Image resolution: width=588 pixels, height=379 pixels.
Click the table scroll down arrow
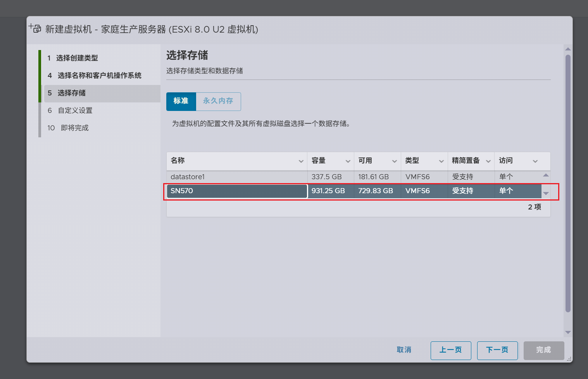pyautogui.click(x=546, y=193)
